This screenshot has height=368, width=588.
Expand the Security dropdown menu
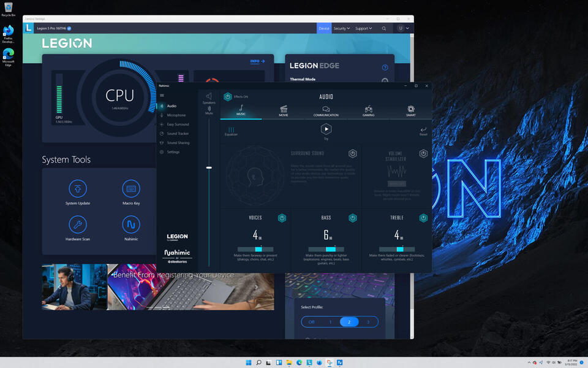pyautogui.click(x=342, y=29)
